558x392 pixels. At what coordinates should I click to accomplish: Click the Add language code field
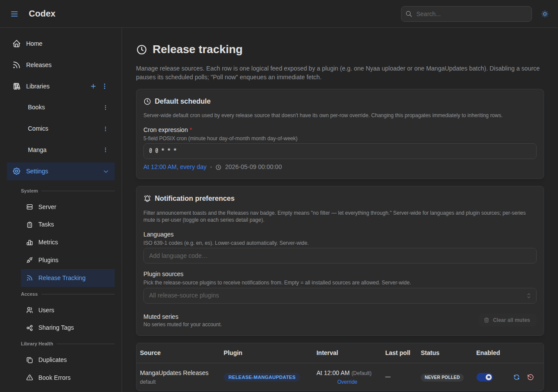[340, 256]
